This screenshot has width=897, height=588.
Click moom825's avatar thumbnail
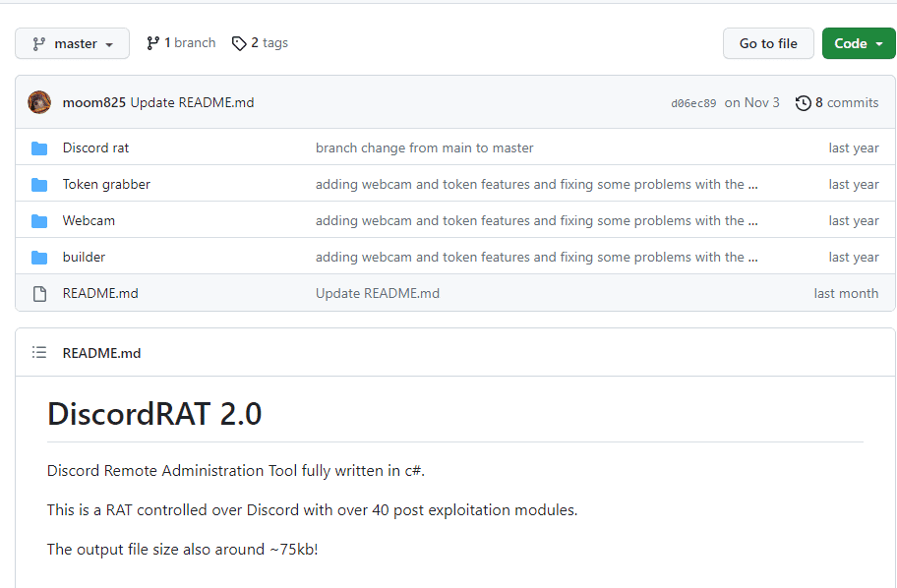[39, 102]
